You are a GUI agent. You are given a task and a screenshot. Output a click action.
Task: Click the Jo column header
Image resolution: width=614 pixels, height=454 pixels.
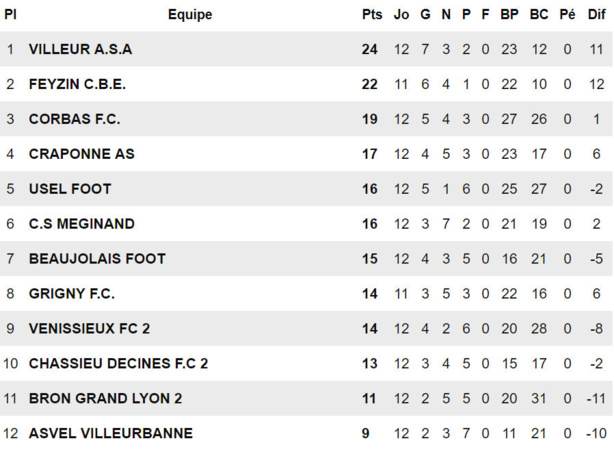tap(402, 15)
